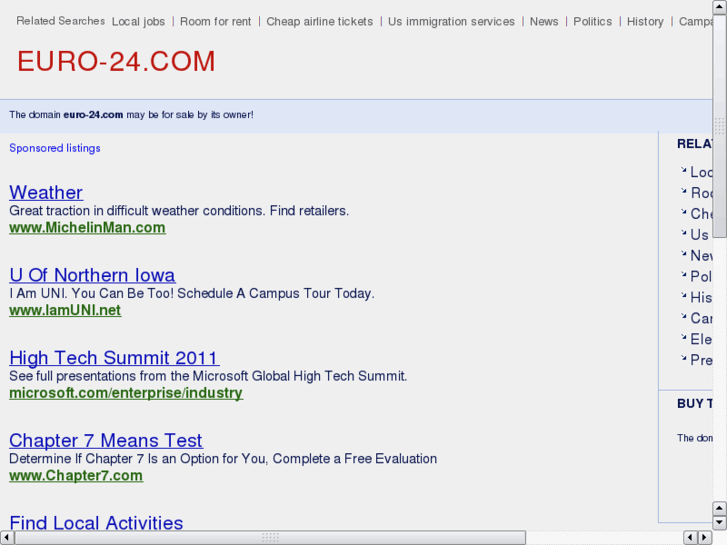Click the bottom-most vertical scrollbar down arrow
Viewport: 727px width, 545px height.
720,523
